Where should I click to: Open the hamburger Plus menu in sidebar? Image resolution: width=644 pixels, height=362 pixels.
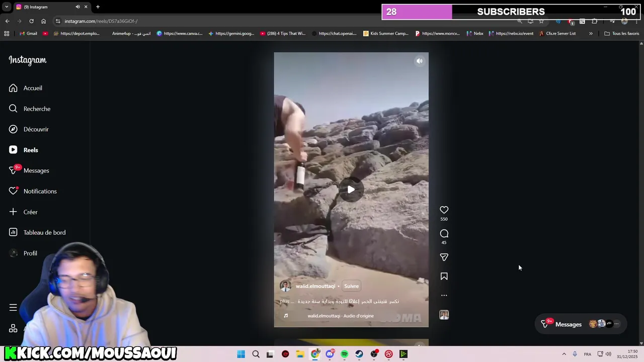13,307
